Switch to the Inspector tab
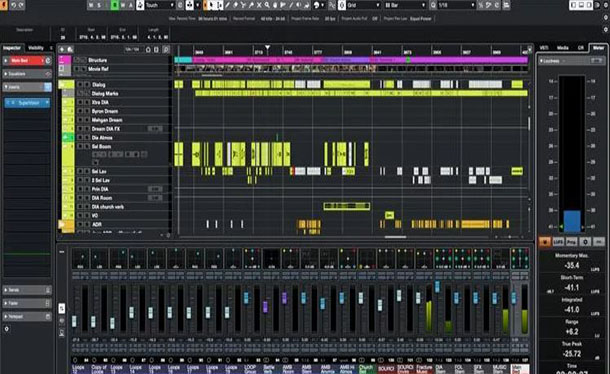Image resolution: width=610 pixels, height=374 pixels. (x=12, y=48)
